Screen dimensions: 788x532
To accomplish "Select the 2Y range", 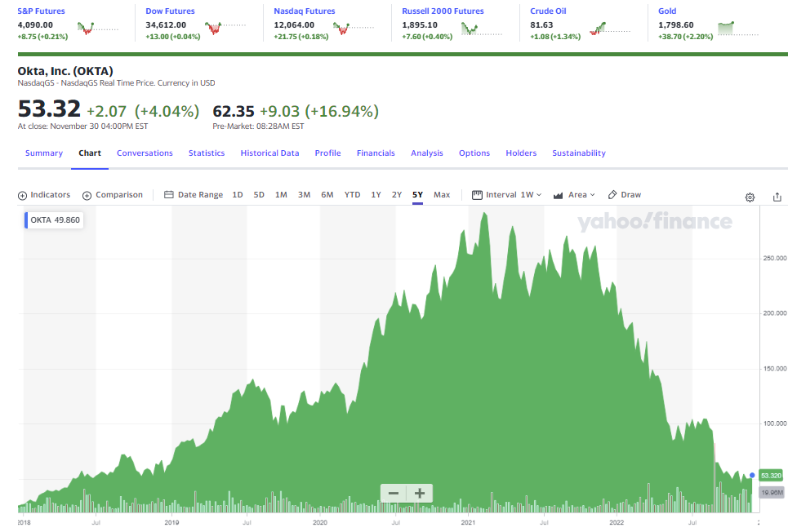I will 397,195.
